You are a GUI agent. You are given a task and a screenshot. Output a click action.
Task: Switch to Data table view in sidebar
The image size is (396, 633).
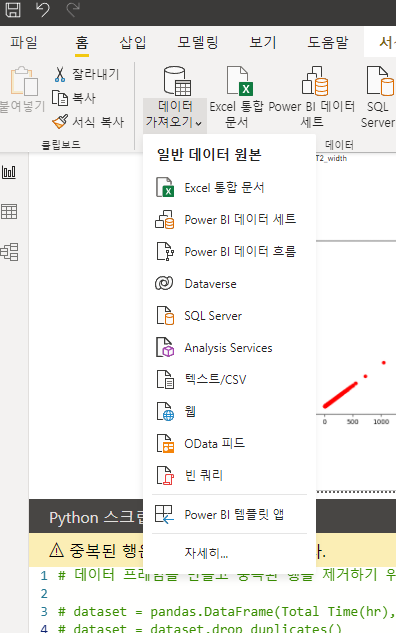[x=9, y=212]
